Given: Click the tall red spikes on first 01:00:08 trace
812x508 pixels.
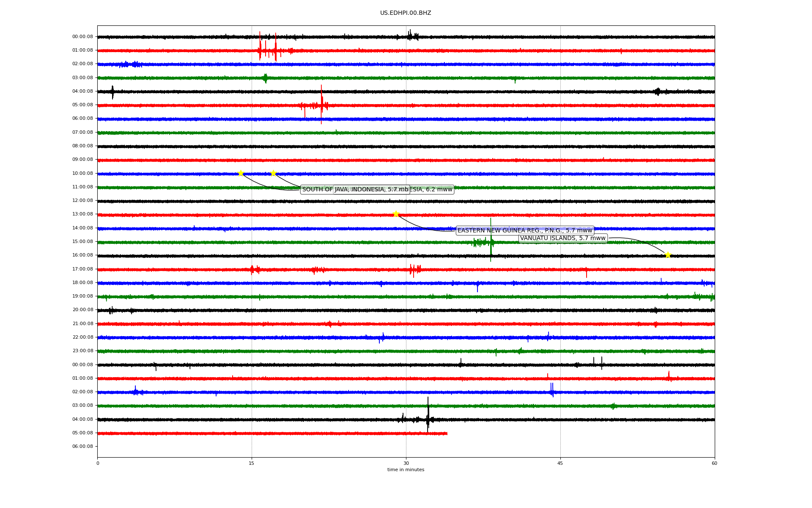Looking at the screenshot, I should coord(268,47).
